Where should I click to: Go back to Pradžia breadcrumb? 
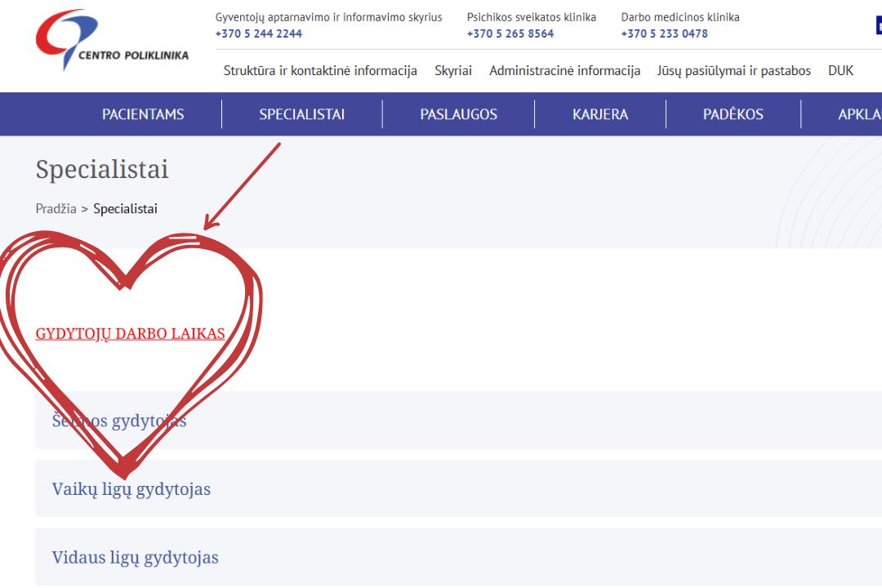point(56,209)
